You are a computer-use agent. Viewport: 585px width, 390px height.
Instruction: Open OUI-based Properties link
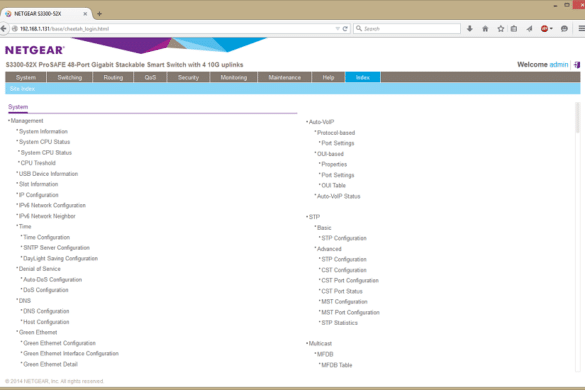(x=334, y=165)
